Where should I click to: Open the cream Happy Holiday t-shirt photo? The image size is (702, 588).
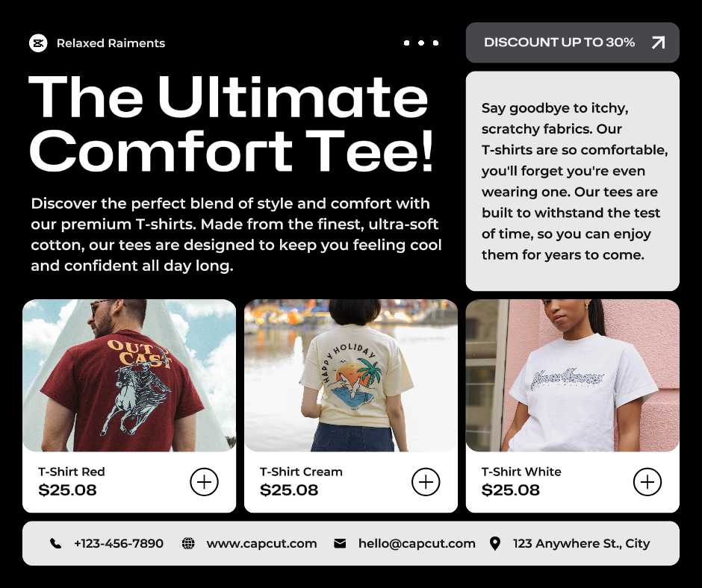(351, 375)
